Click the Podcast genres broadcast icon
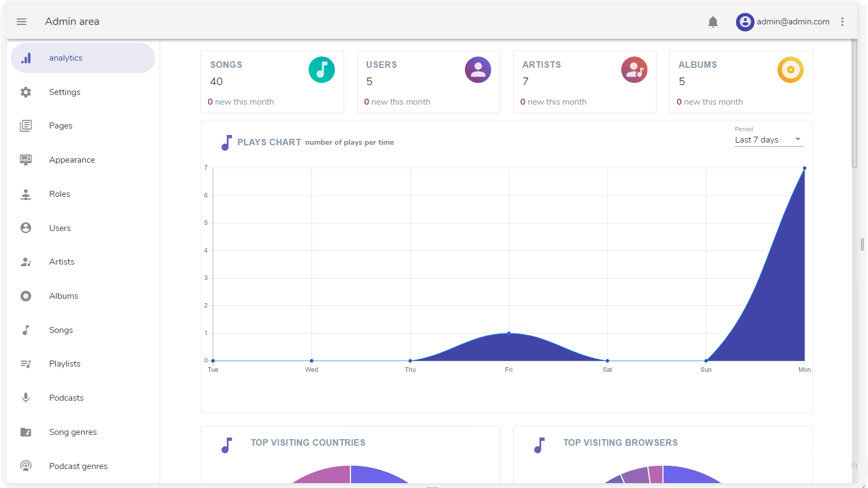The image size is (868, 488). (x=25, y=466)
